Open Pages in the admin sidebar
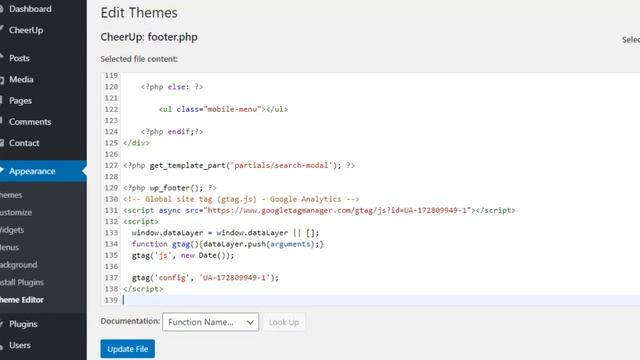 (x=20, y=100)
